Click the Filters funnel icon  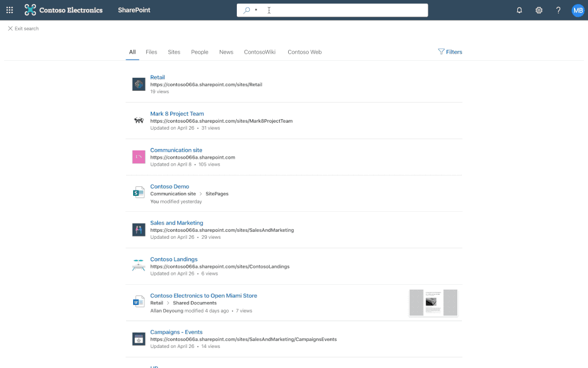click(441, 52)
